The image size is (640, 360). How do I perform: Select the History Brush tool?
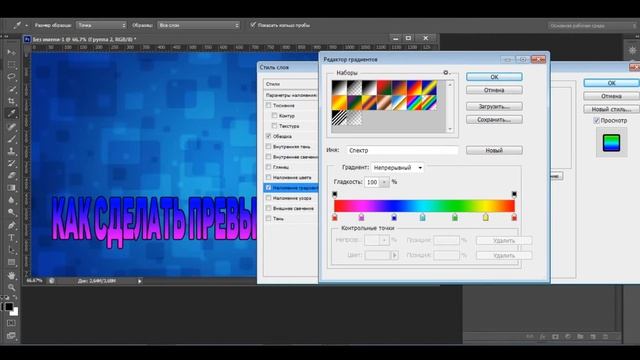pyautogui.click(x=11, y=163)
